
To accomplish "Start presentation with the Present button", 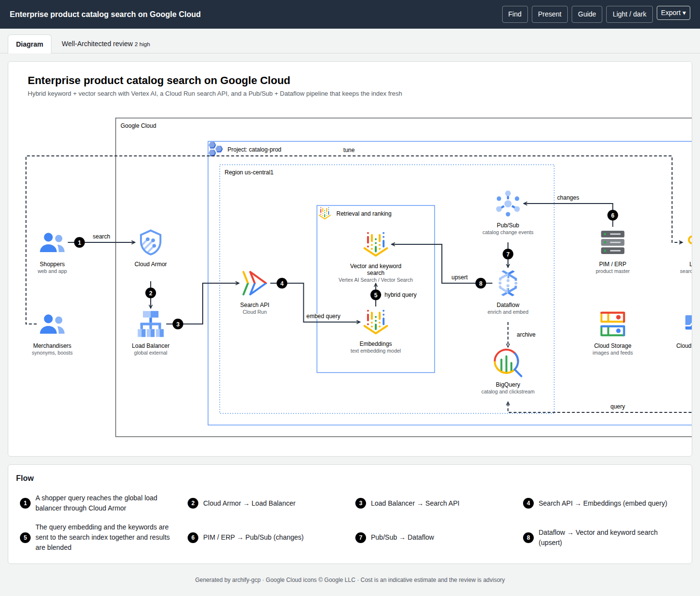I will (550, 14).
